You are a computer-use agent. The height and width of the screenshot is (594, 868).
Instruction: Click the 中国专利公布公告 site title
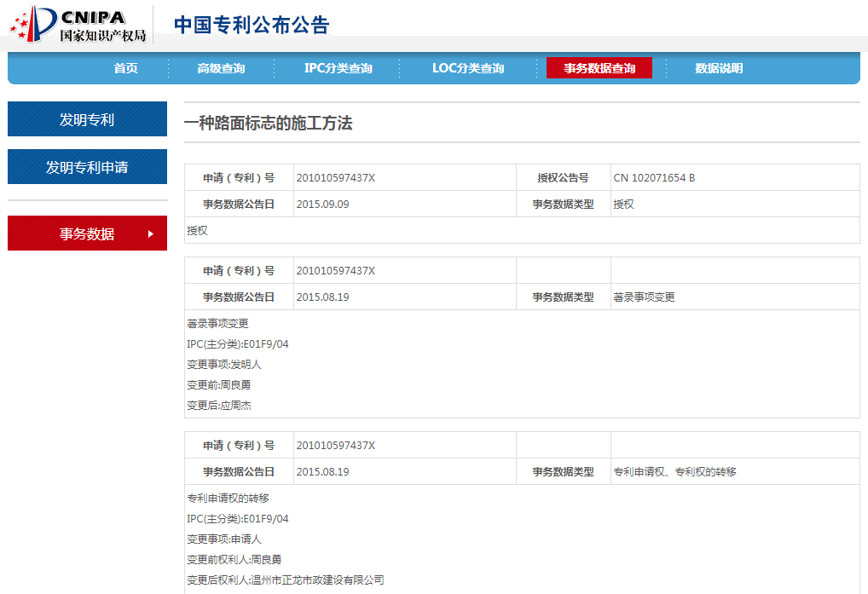point(252,25)
